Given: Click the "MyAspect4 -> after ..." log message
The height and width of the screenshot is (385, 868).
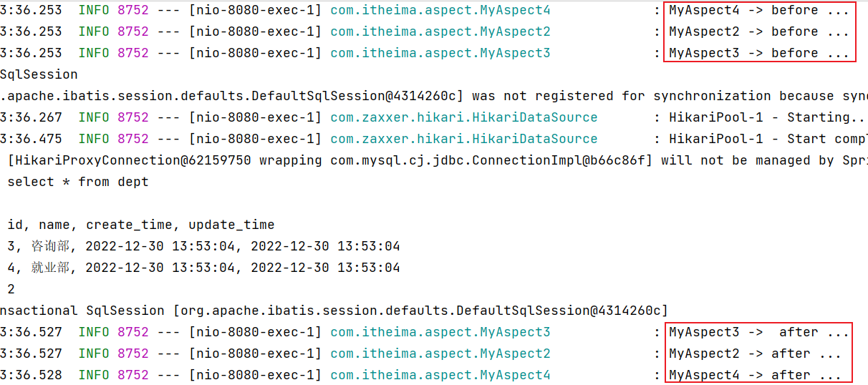Looking at the screenshot, I should coord(754,375).
